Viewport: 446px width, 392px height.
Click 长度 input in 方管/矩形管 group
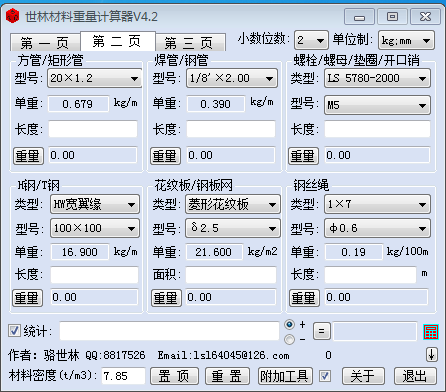click(x=93, y=129)
